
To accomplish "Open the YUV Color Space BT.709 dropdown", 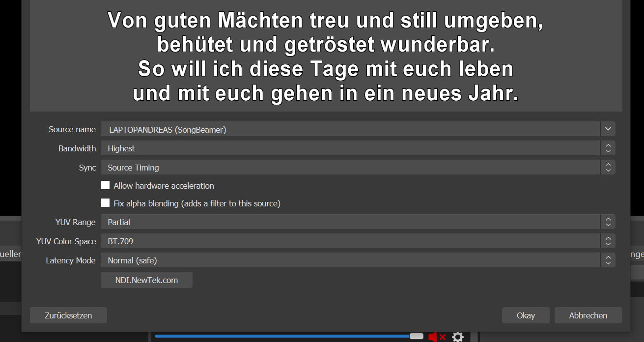I will (x=358, y=241).
